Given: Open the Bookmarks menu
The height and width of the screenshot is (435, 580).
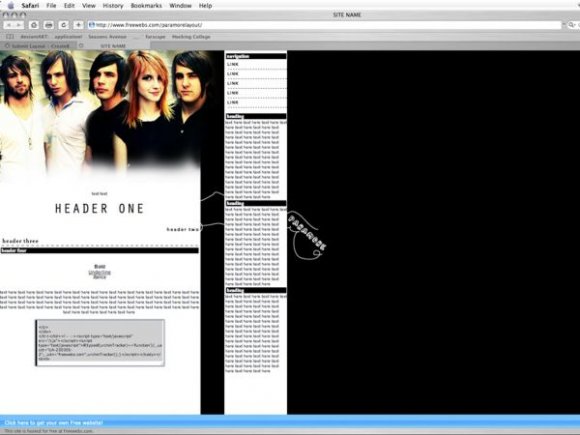Looking at the screenshot, I should point(146,6).
